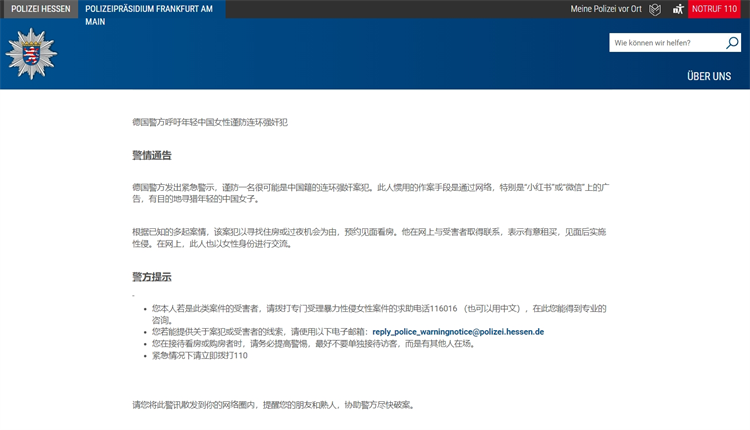
Task: Open the Meine Polizei vor Ort link
Action: click(606, 9)
